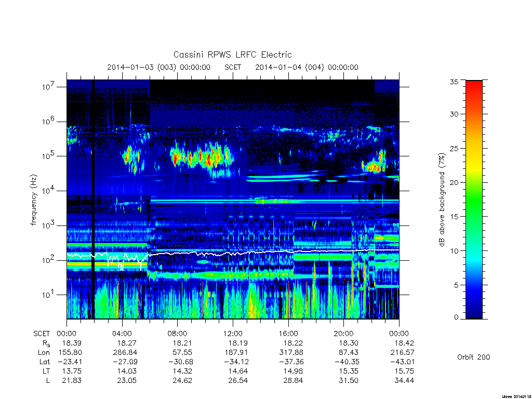
Task: Click the 20:00 SCET time label
Action: click(344, 334)
